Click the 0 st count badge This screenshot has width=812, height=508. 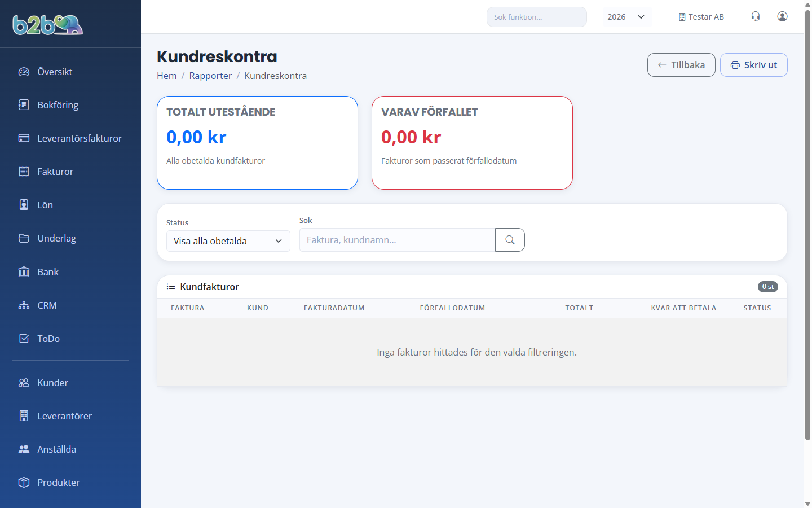(x=768, y=287)
